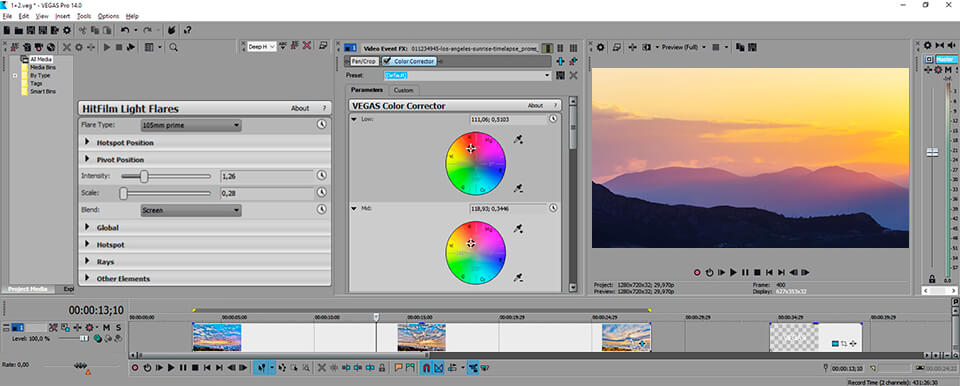Viewport: 960px width, 386px height.
Task: Click Split Screen View icon in preview toolbar
Action: (x=646, y=47)
